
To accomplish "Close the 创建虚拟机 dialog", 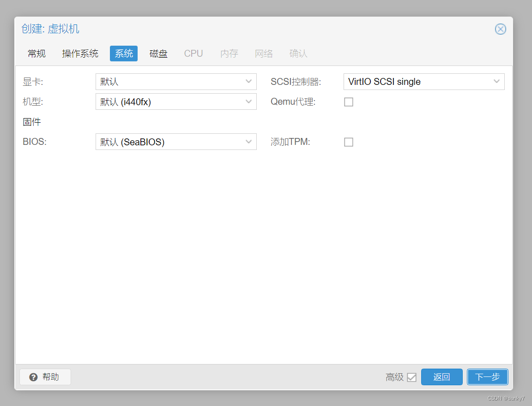I will point(500,29).
